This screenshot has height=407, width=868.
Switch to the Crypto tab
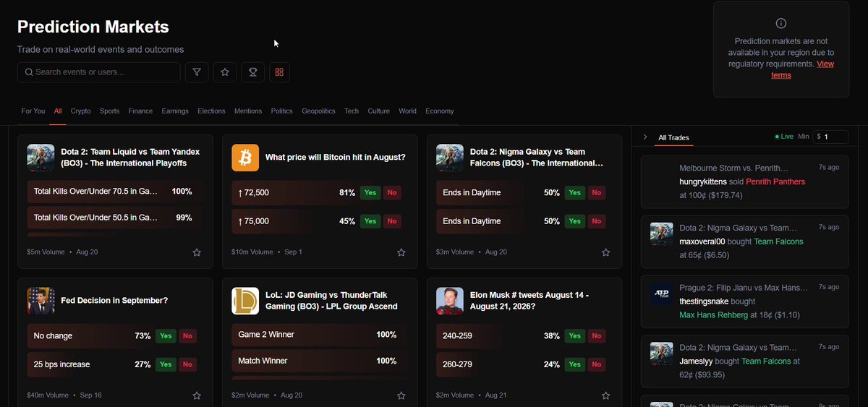tap(80, 111)
